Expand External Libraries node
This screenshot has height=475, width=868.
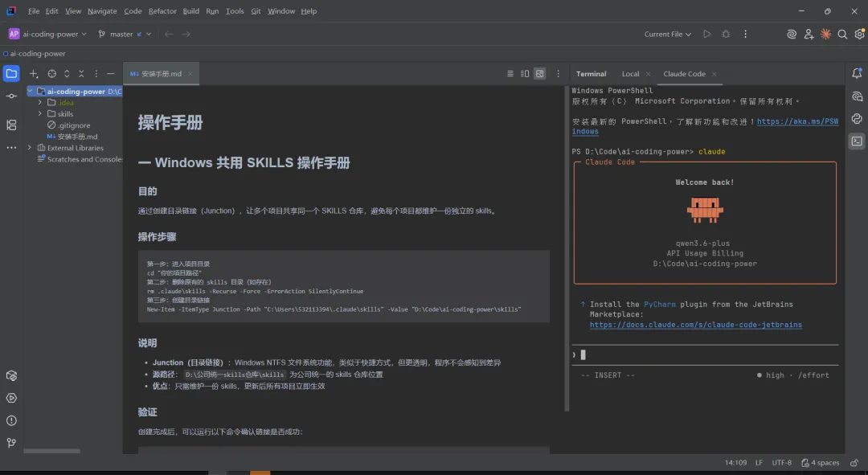pos(30,148)
